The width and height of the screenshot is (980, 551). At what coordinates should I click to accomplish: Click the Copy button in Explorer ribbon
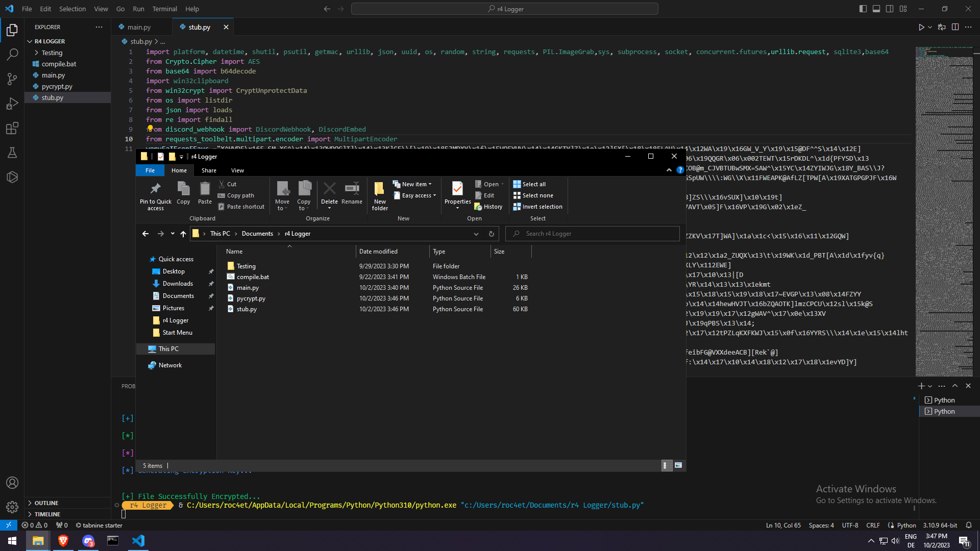(x=183, y=194)
